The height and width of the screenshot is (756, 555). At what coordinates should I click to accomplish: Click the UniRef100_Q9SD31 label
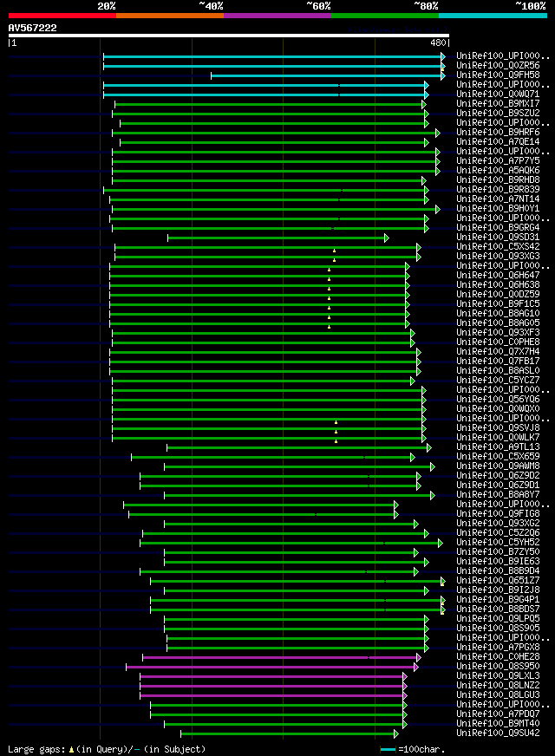click(498, 237)
